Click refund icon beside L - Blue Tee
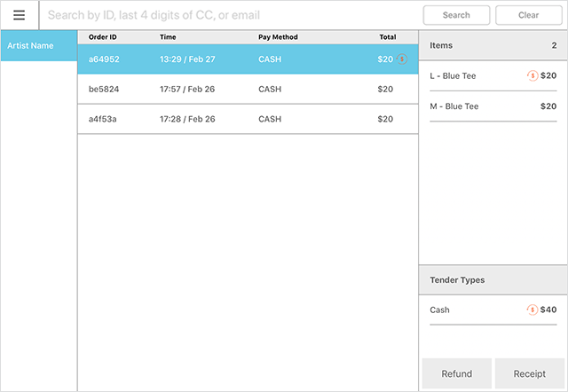The image size is (568, 392). pos(532,76)
